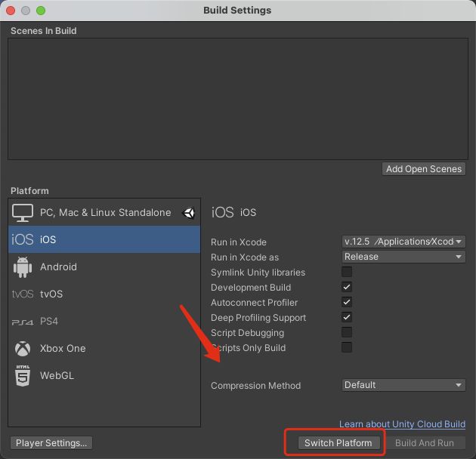This screenshot has width=476, height=459.
Task: Click the Autoconnect Profiler label
Action: coord(254,303)
